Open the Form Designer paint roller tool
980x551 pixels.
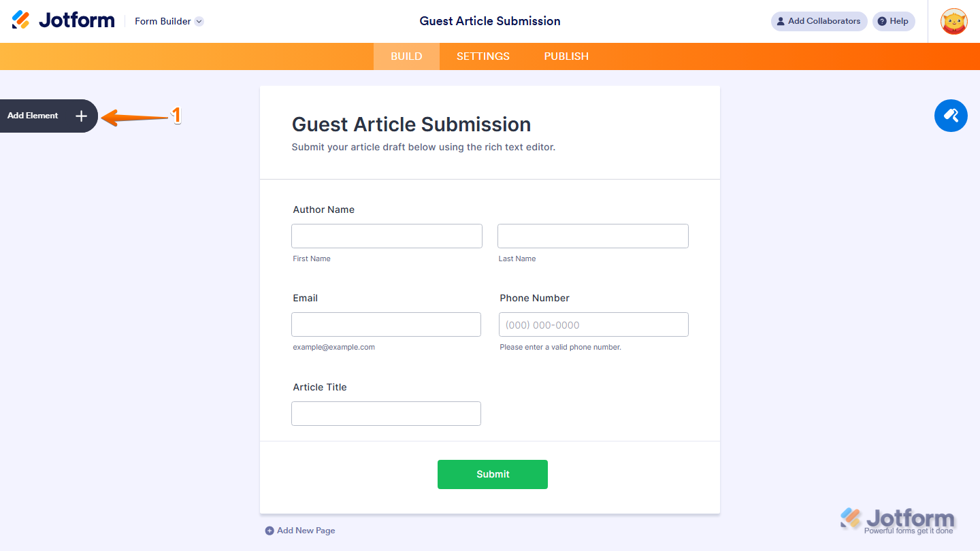pos(951,116)
